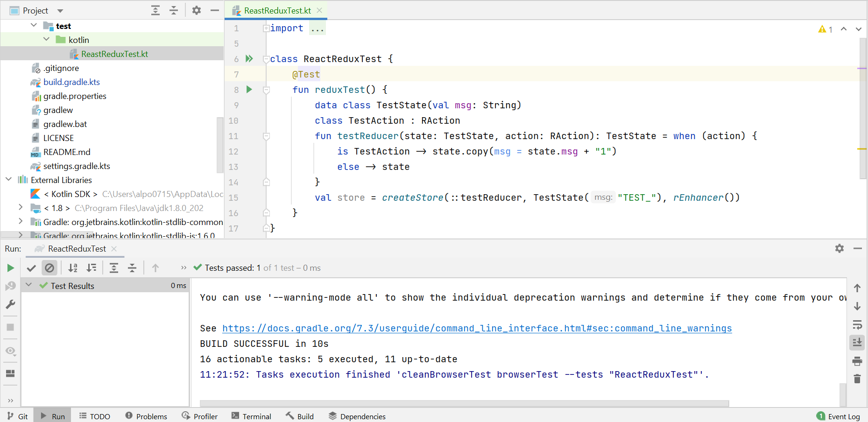
Task: Collapse the kotlin folder
Action: pos(46,39)
